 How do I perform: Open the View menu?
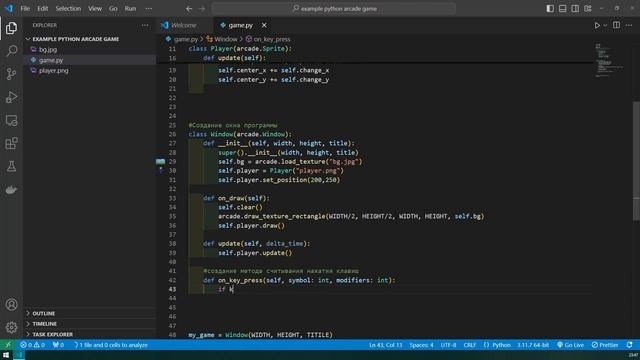(95, 9)
